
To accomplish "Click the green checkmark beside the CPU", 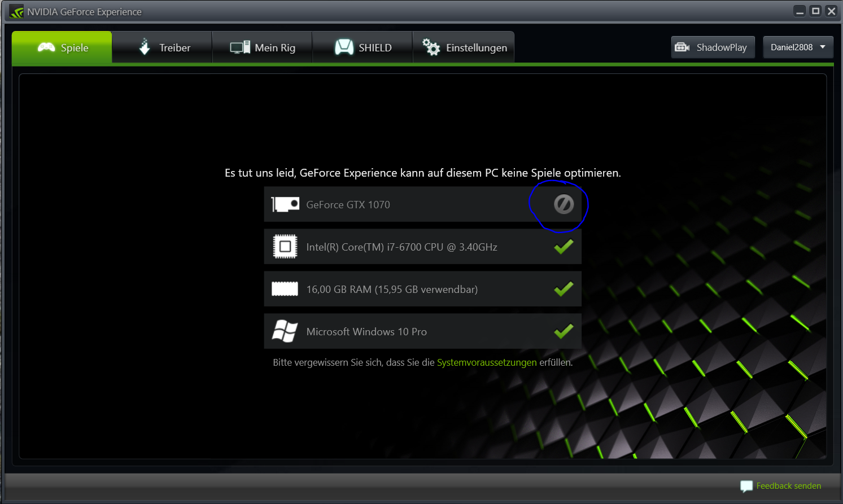I will 564,247.
